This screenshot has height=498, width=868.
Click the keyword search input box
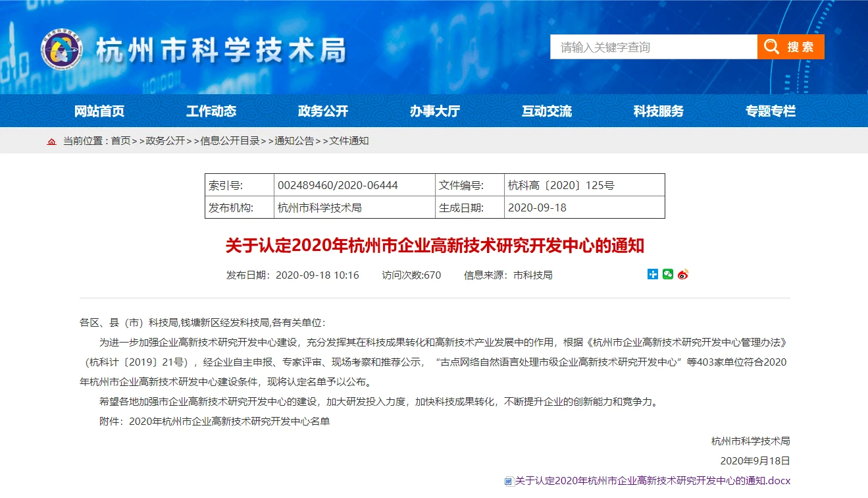click(653, 47)
